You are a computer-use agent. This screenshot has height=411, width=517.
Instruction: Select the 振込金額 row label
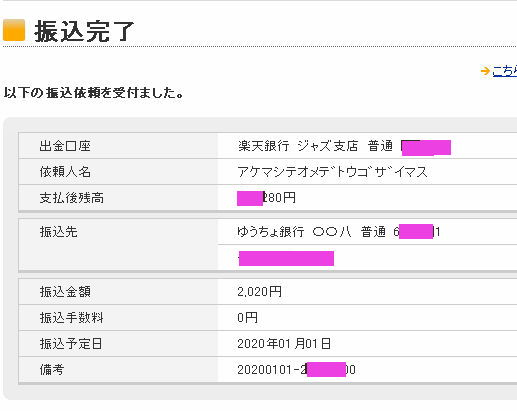point(65,292)
